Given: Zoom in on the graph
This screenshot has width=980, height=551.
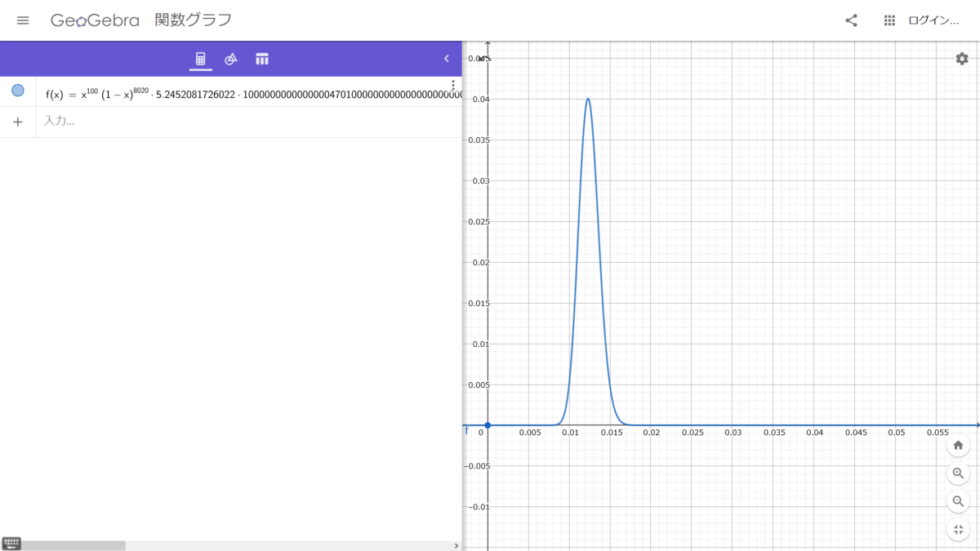Looking at the screenshot, I should click(959, 473).
